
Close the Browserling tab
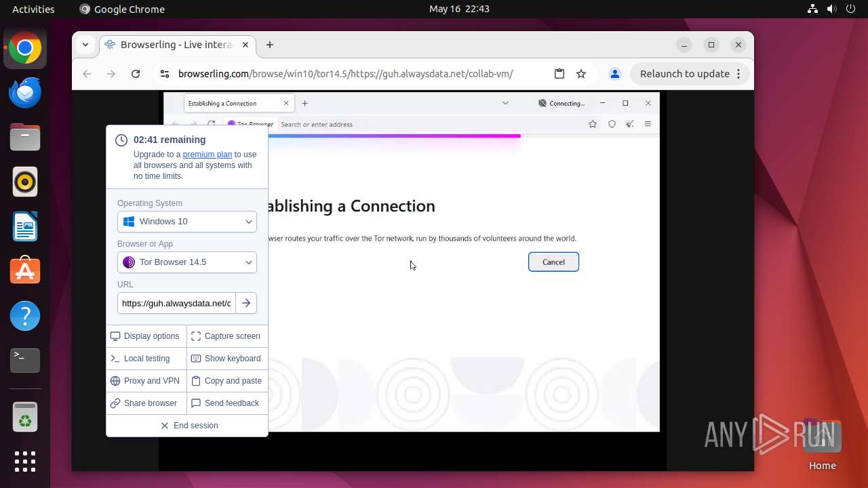click(x=245, y=45)
